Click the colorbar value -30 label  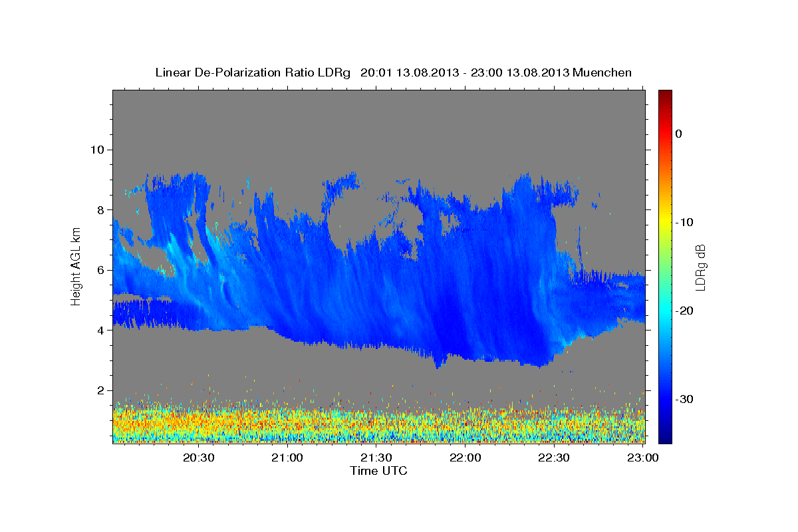click(x=684, y=399)
